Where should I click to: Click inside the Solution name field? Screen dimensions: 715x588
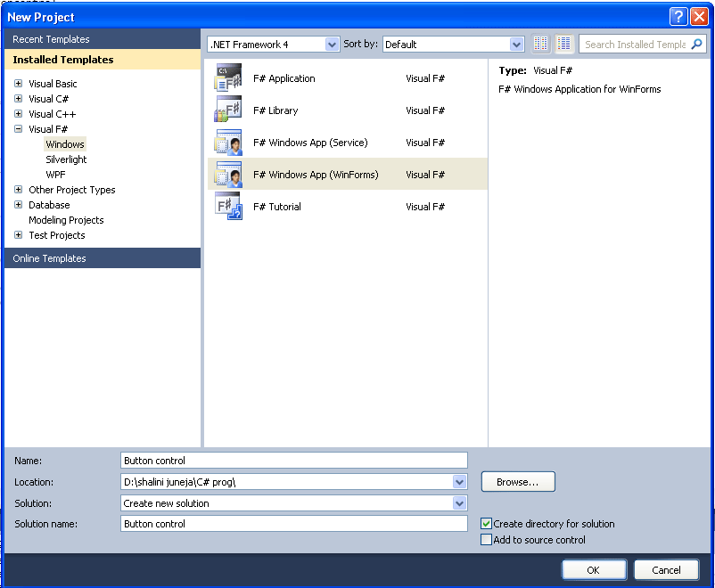[294, 524]
